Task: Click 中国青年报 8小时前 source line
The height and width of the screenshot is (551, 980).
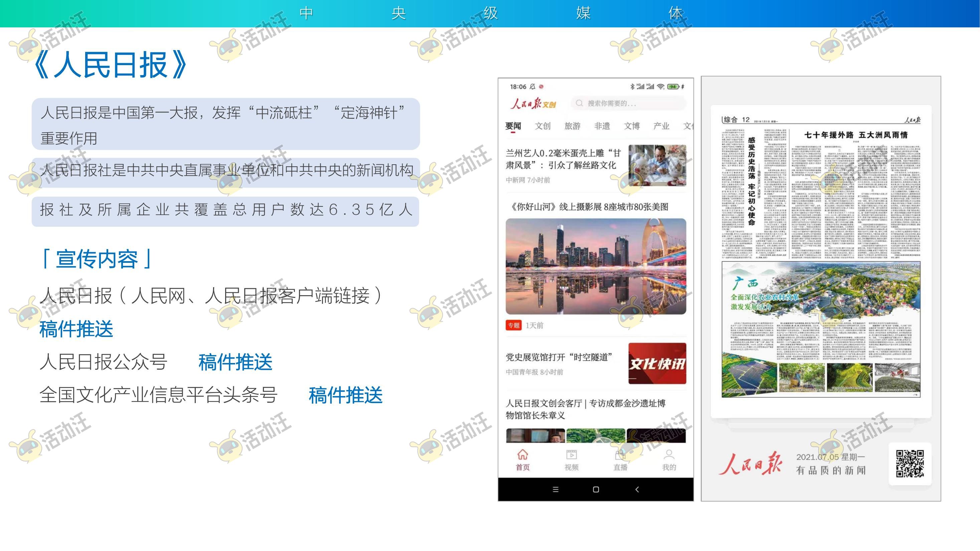Action: 534,372
